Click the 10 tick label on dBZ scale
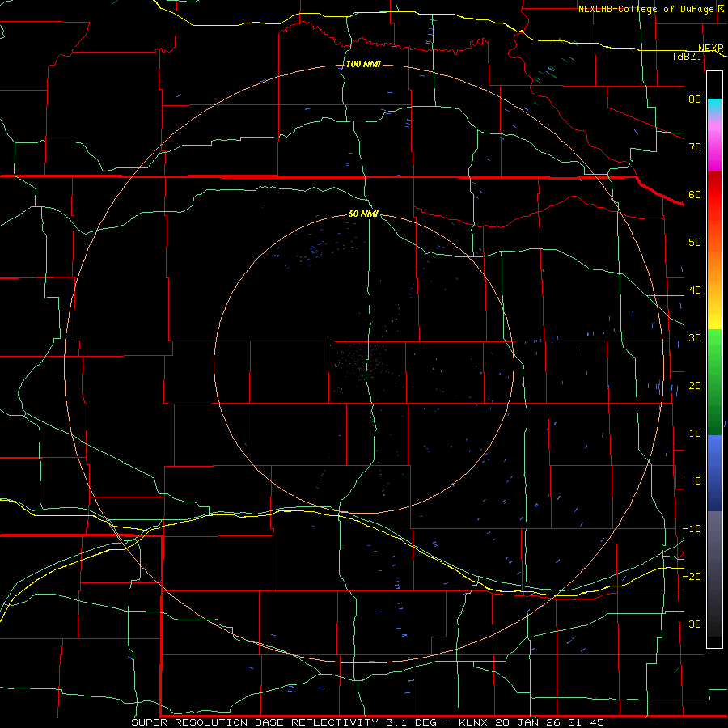Viewport: 728px width, 728px height. coord(695,434)
